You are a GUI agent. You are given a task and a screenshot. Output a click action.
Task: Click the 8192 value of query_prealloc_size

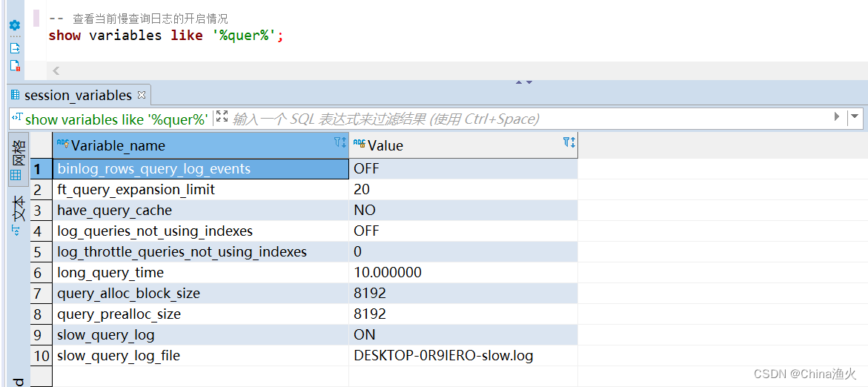[x=370, y=314]
